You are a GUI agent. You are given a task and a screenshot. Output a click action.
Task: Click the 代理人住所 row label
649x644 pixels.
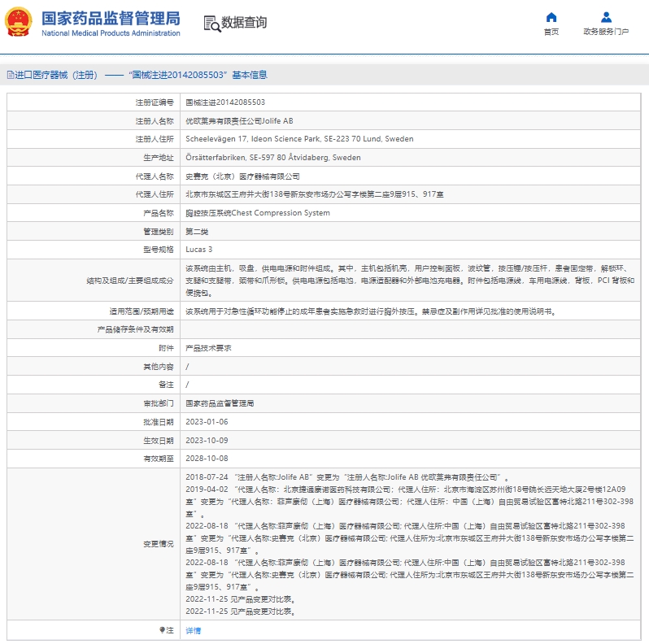155,194
